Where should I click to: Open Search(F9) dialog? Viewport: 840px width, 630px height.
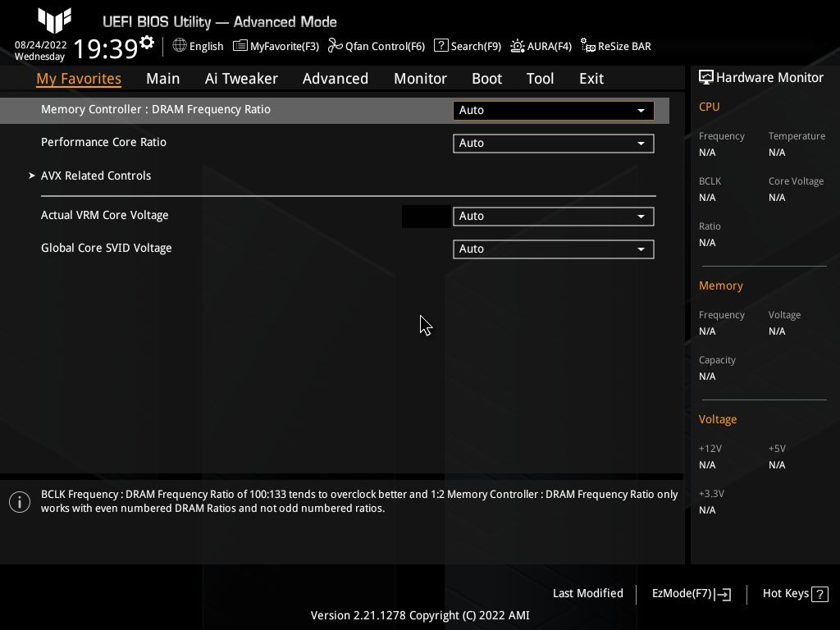[476, 46]
